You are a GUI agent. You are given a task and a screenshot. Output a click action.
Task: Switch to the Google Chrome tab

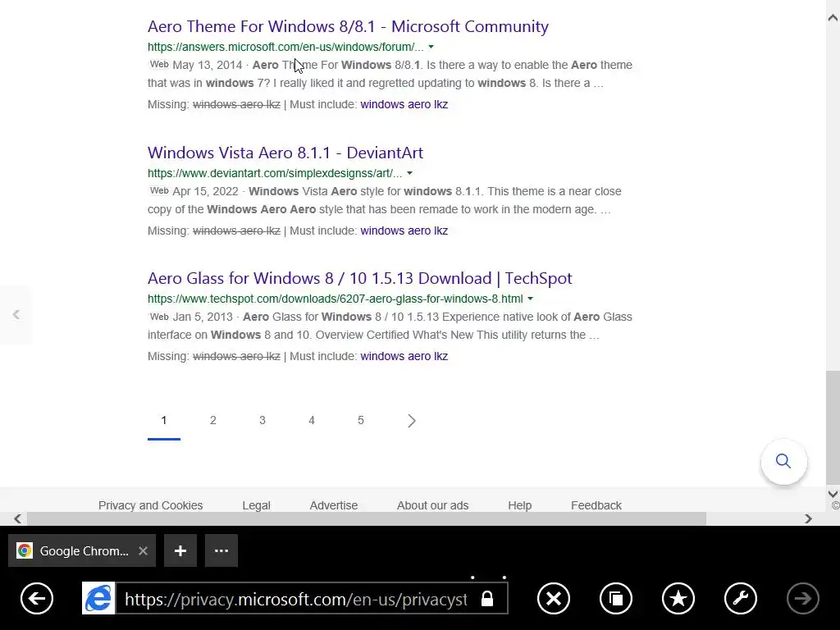coord(82,550)
